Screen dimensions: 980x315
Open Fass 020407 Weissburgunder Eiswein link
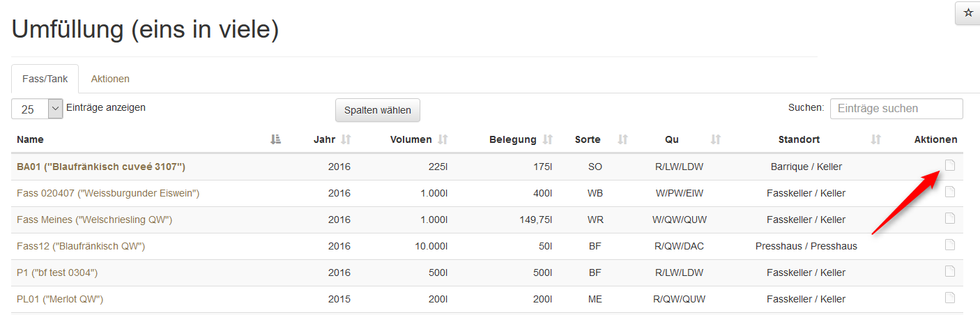[108, 193]
